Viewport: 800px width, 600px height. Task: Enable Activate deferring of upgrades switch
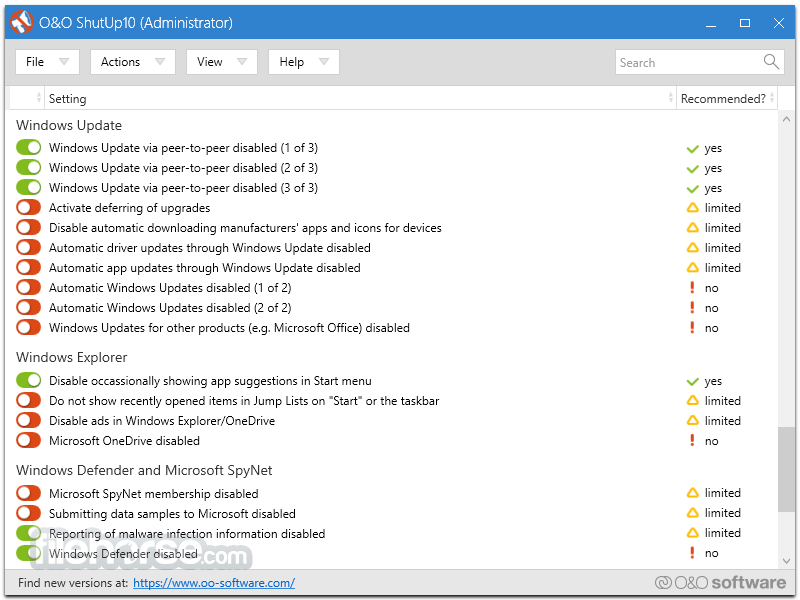(x=29, y=208)
